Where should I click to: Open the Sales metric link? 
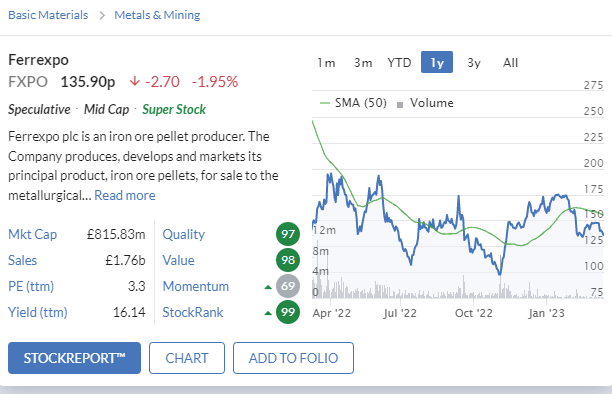(x=23, y=260)
